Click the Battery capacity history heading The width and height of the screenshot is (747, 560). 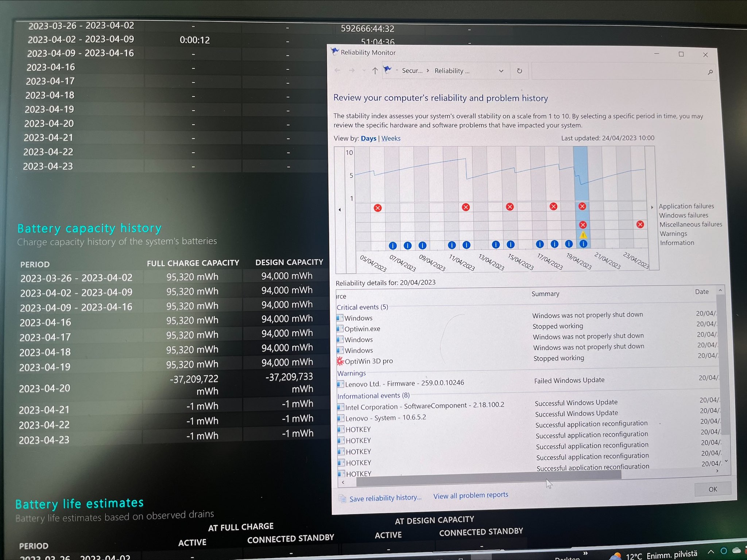coord(89,228)
